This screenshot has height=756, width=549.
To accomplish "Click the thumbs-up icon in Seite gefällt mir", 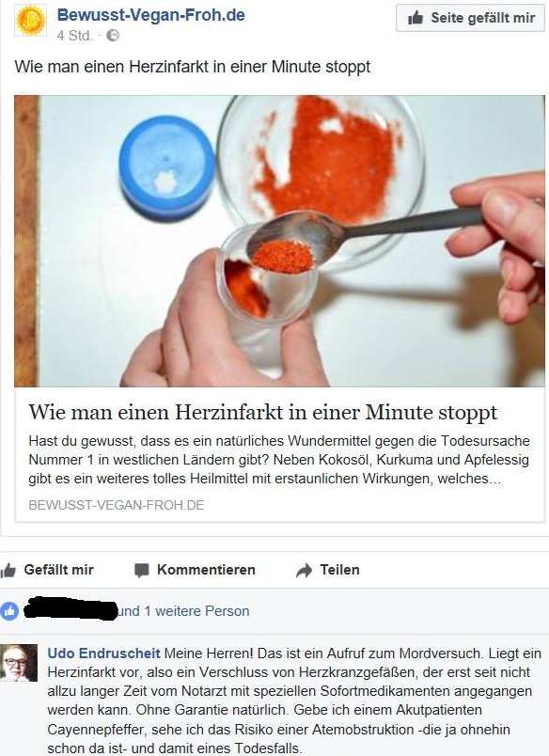I will coord(416,18).
